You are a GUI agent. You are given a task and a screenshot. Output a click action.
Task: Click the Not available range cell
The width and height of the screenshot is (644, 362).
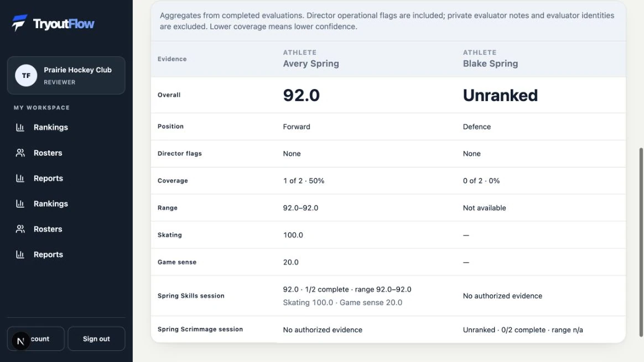pos(484,208)
